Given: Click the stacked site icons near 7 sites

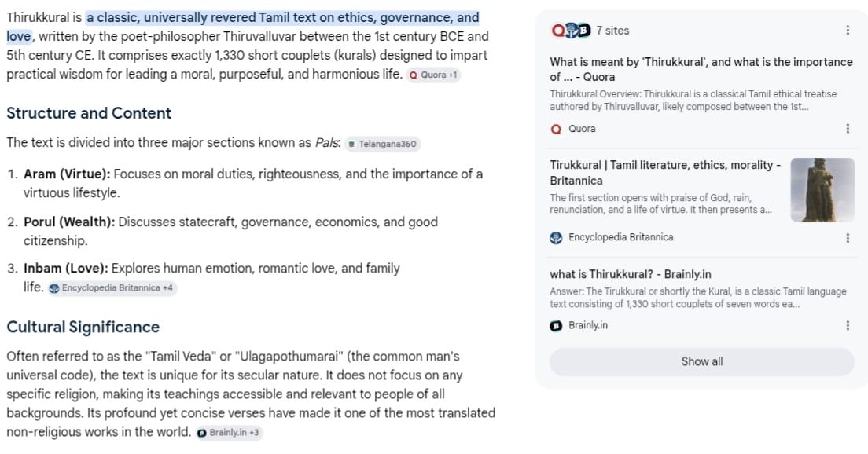Looking at the screenshot, I should pyautogui.click(x=571, y=31).
